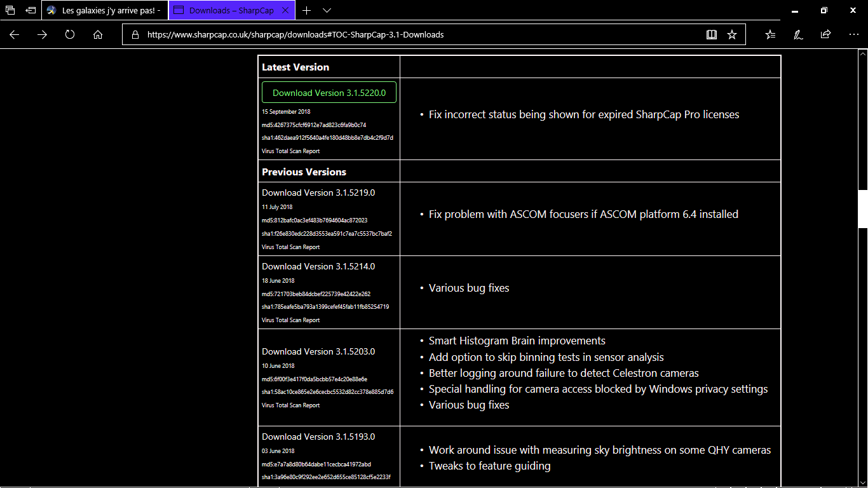Go to the home page

tap(98, 35)
